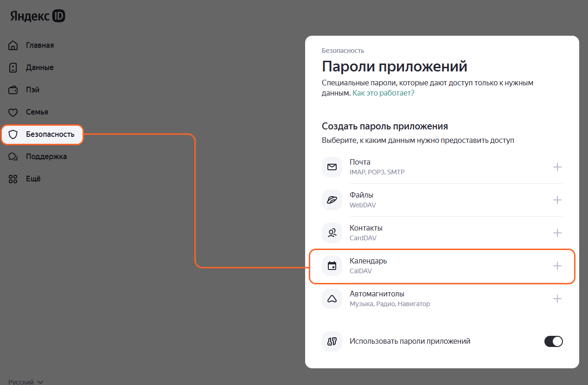Click the Безопасность shield icon
Viewport: 588px width, 385px height.
coord(13,135)
